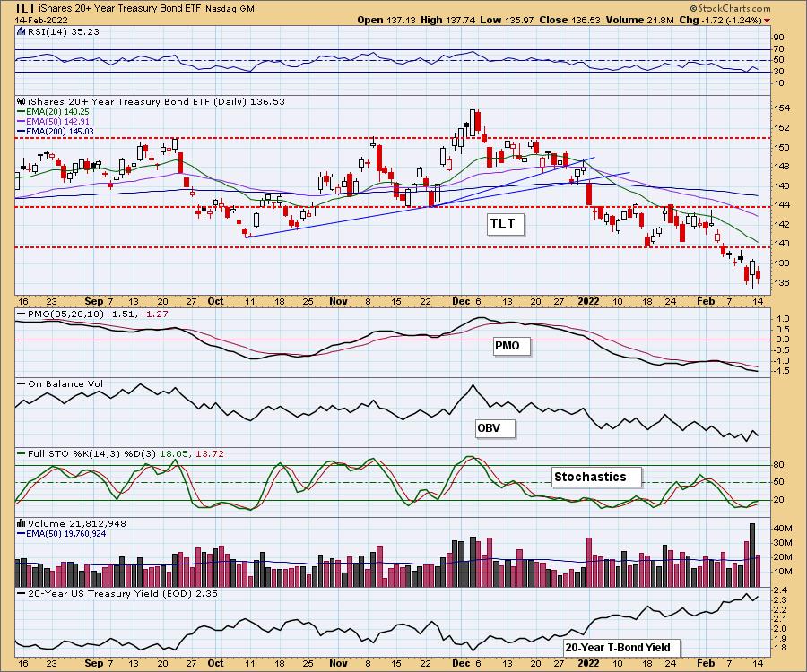807x672 pixels.
Task: Click the 70 overbought level on the RSI scale
Action: 778,49
